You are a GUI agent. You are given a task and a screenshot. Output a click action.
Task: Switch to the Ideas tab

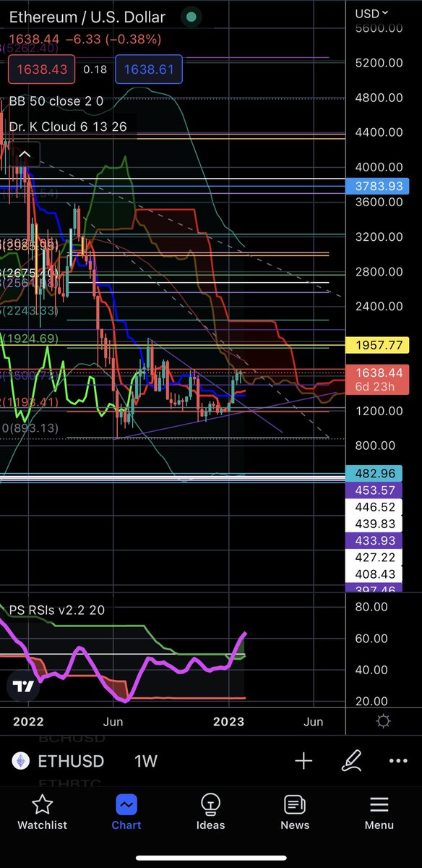coord(210,812)
